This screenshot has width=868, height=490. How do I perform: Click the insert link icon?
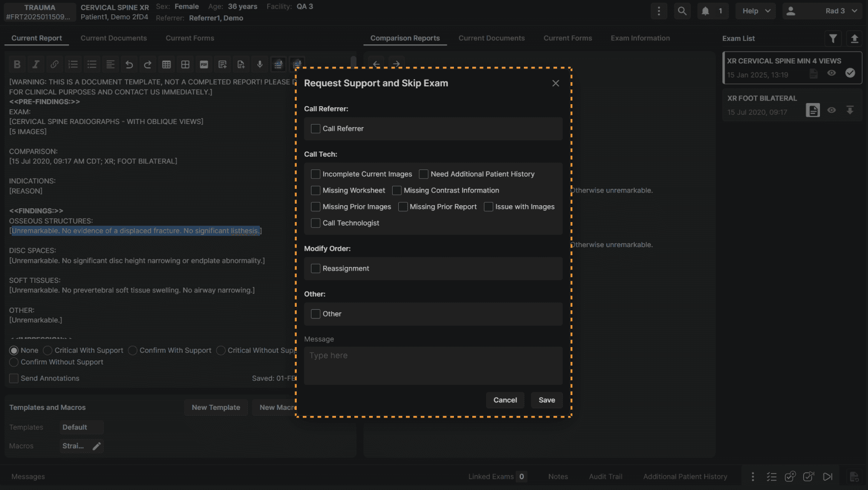click(54, 64)
